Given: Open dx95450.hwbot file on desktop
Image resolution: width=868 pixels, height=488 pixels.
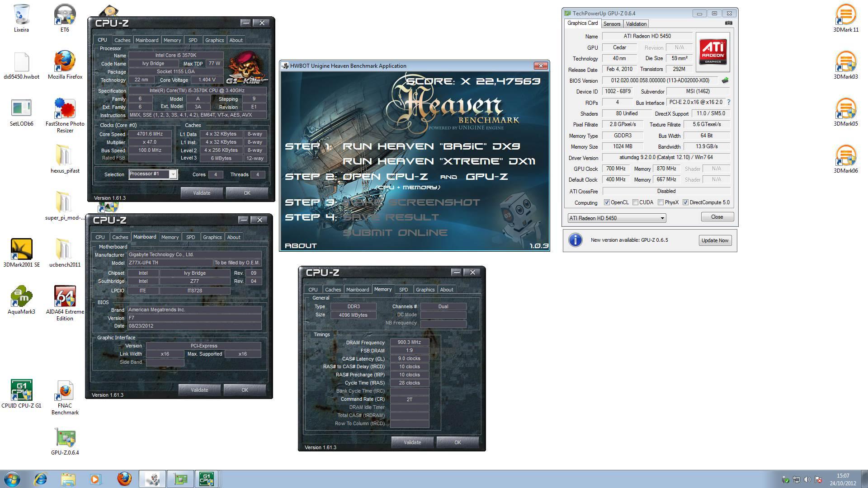Looking at the screenshot, I should [21, 66].
